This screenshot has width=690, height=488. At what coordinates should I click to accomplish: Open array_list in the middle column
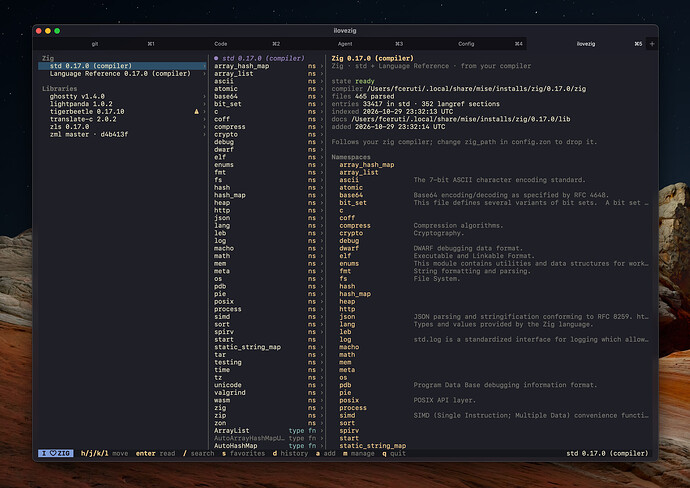click(x=234, y=73)
